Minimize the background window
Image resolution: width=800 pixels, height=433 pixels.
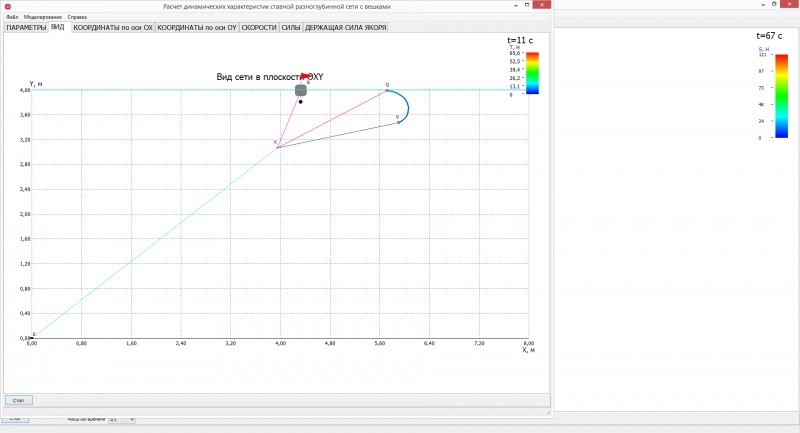coord(764,4)
